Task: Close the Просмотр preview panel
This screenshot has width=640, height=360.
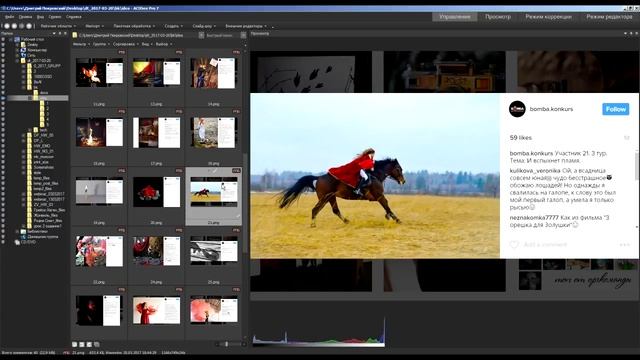Action: tap(637, 33)
